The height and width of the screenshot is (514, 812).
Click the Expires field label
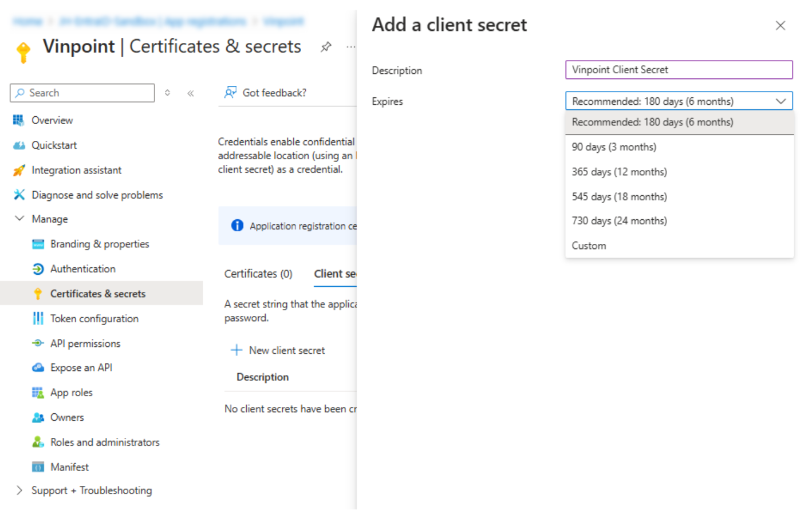pos(387,101)
